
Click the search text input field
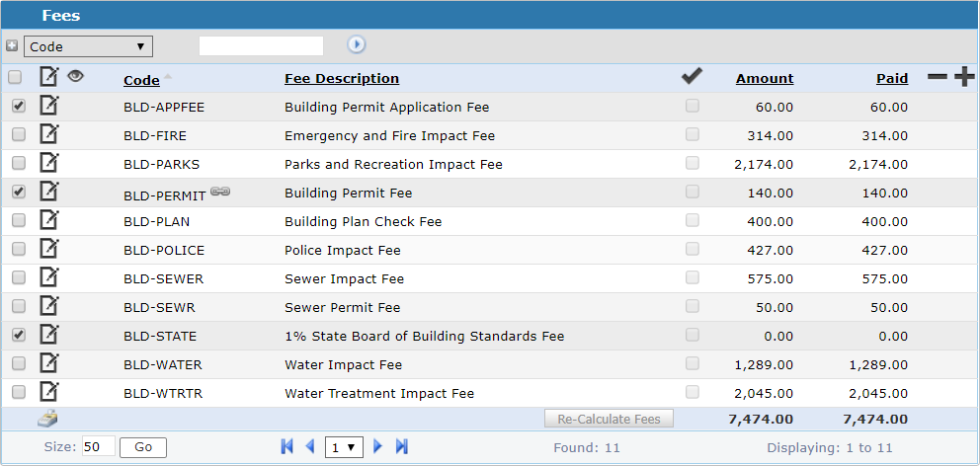click(x=261, y=45)
